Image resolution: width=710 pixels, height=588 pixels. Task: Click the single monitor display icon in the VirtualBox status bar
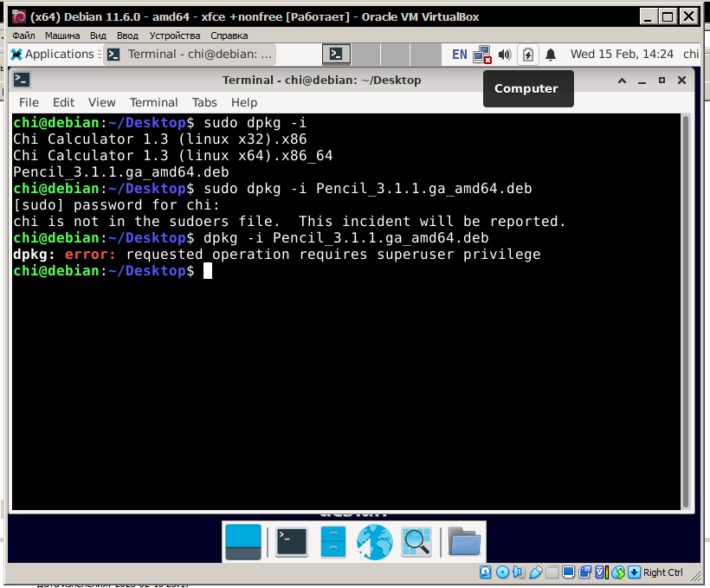click(568, 572)
